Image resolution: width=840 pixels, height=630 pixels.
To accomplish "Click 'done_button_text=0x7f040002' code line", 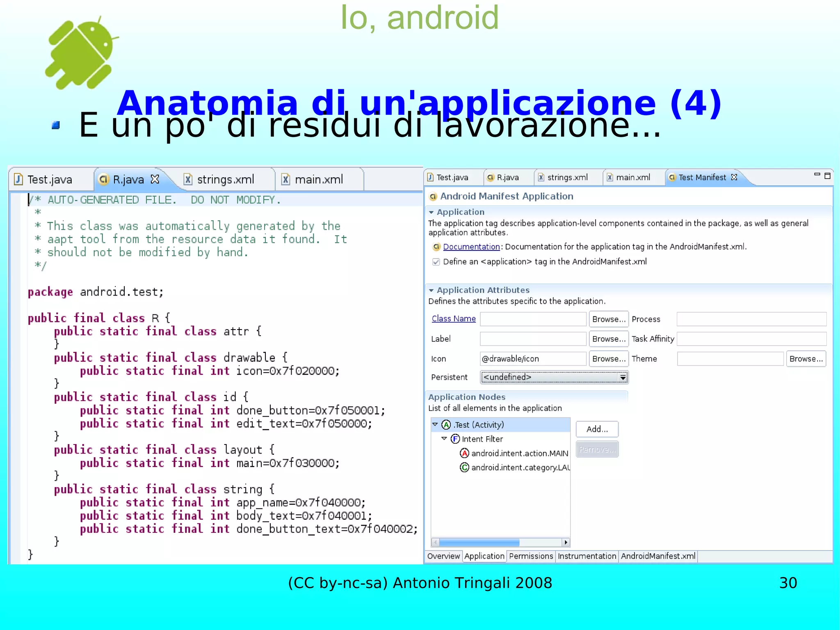I will 249,529.
